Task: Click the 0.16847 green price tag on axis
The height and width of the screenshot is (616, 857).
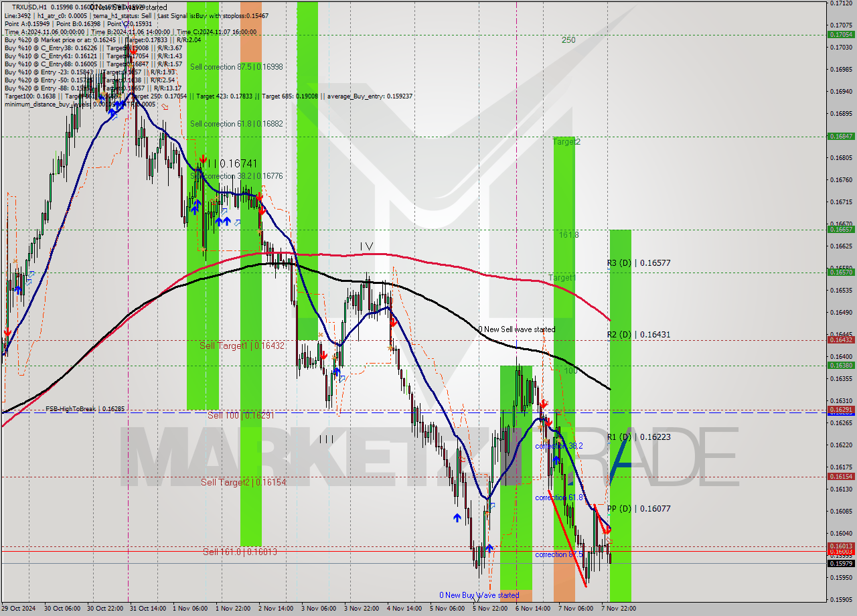Action: (x=841, y=136)
